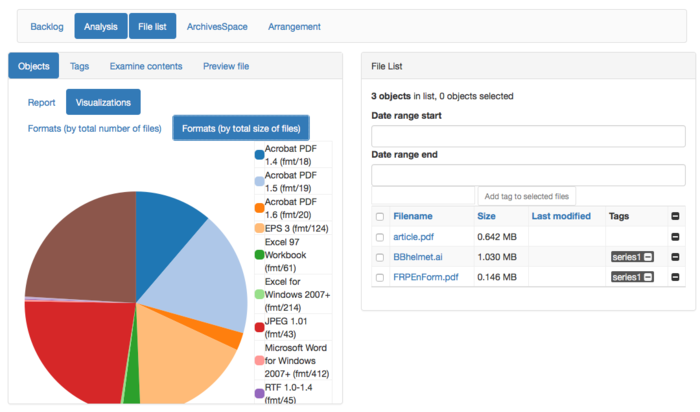Click the JPEG 1.01 red legend swatch
This screenshot has width=700, height=412.
point(259,326)
